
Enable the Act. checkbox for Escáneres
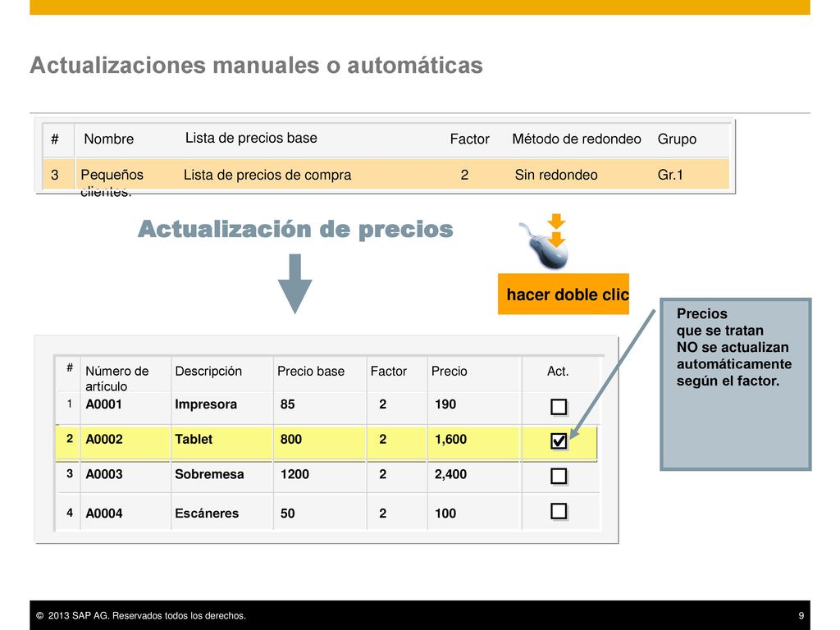(558, 511)
